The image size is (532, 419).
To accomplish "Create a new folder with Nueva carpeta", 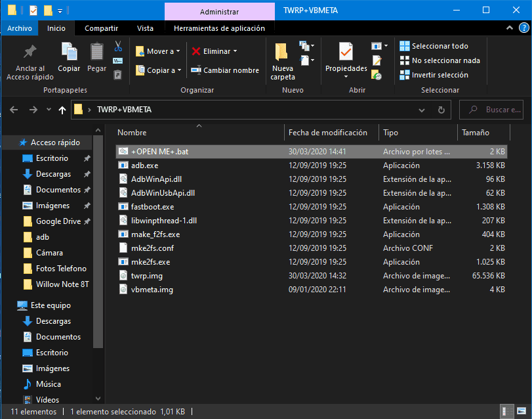I will click(x=282, y=62).
